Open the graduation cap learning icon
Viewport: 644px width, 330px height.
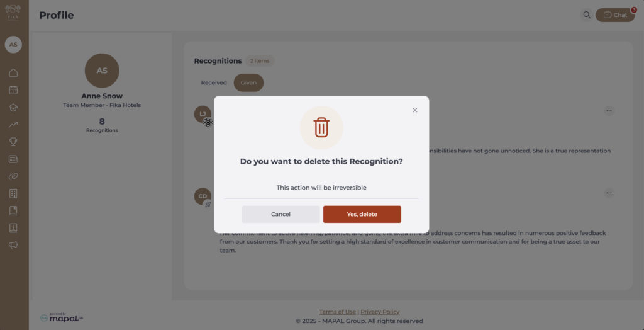[x=13, y=108]
